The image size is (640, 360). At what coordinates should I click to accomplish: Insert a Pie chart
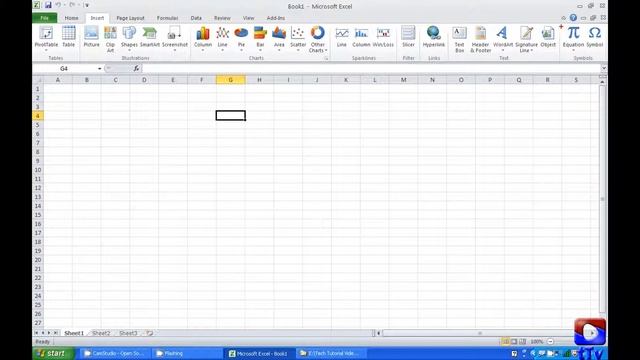point(241,38)
